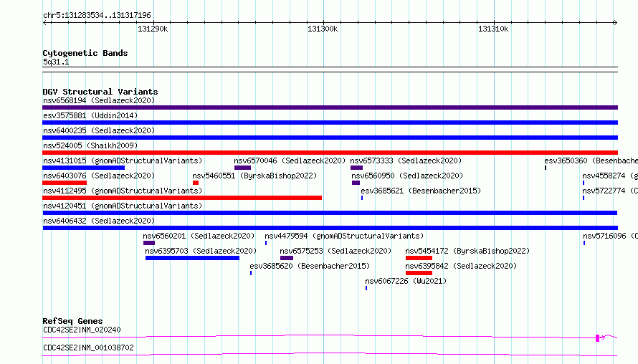638x364 pixels.
Task: Select the red nsv6395842 variant bar
Action: click(419, 273)
